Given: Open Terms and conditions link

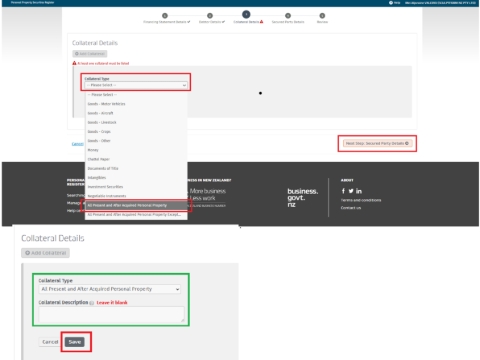Looking at the screenshot, I should click(x=361, y=200).
